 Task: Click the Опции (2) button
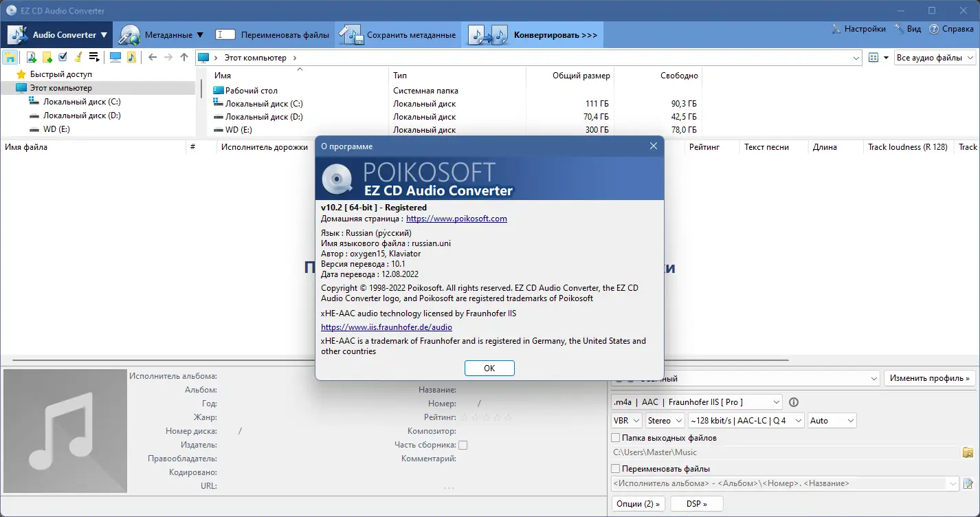click(x=638, y=504)
